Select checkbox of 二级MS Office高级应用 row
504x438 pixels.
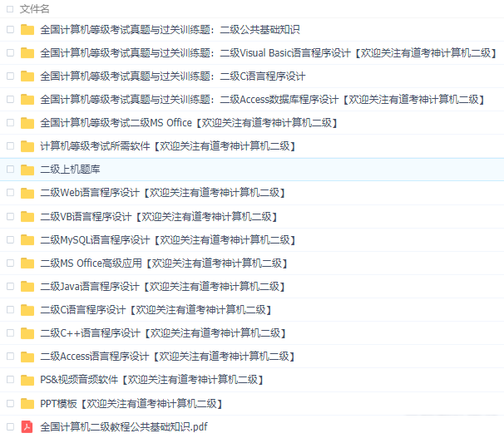(x=10, y=263)
